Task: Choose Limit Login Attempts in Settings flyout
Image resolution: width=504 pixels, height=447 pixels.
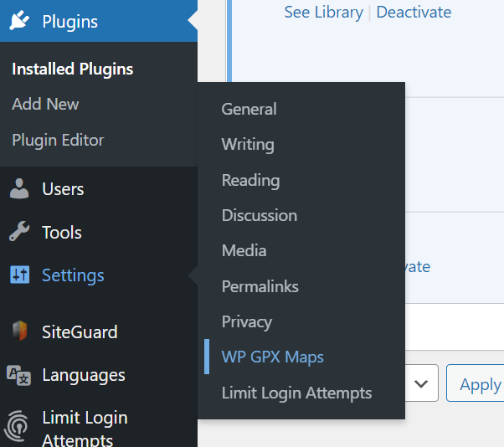Action: click(x=296, y=393)
